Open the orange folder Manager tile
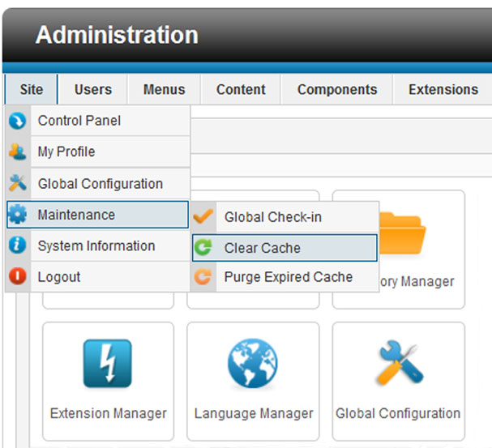492x448 pixels. (398, 250)
